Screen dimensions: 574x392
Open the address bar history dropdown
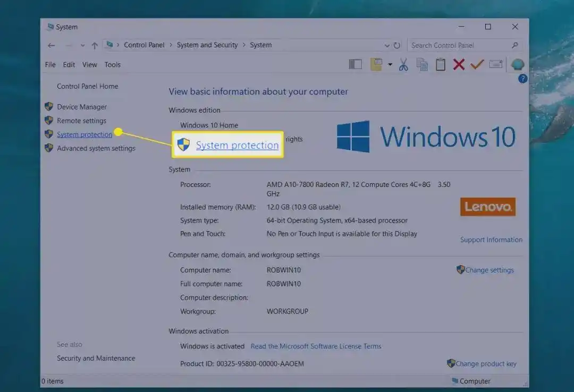tap(387, 45)
